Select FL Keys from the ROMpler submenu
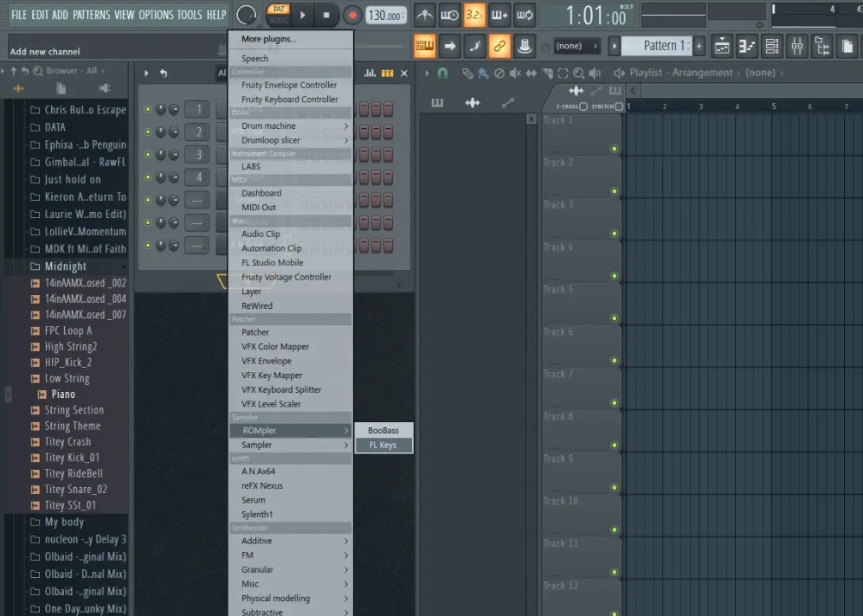Screen dimensions: 863x616 pyautogui.click(x=383, y=445)
